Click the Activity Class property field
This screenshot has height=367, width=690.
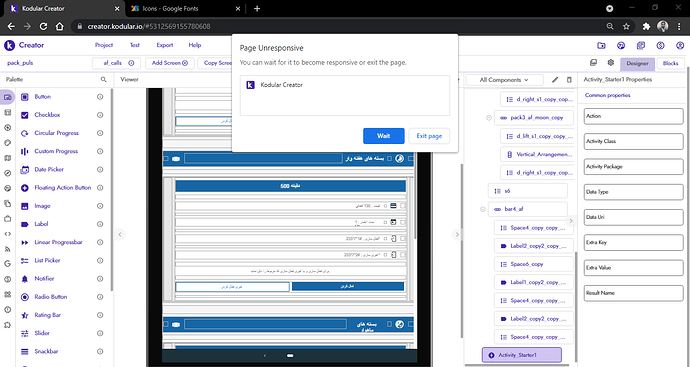tap(633, 141)
